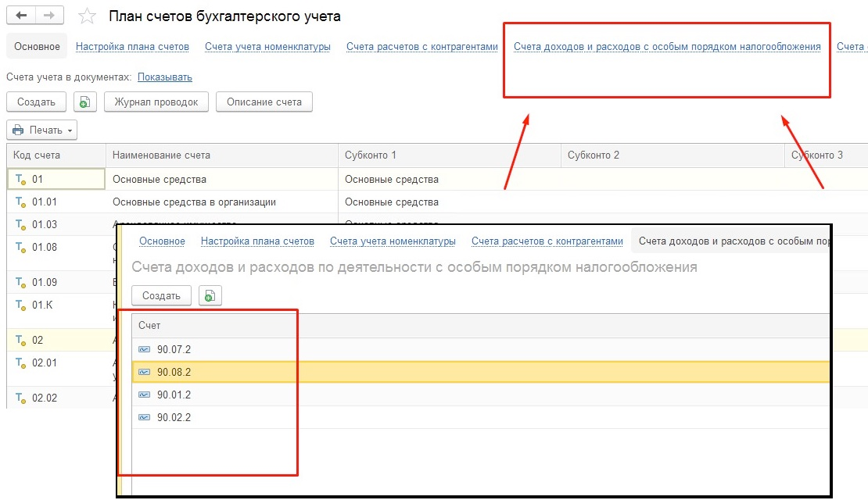The width and height of the screenshot is (868, 500).
Task: Click the account icon in row 01.К
Action: (x=21, y=305)
